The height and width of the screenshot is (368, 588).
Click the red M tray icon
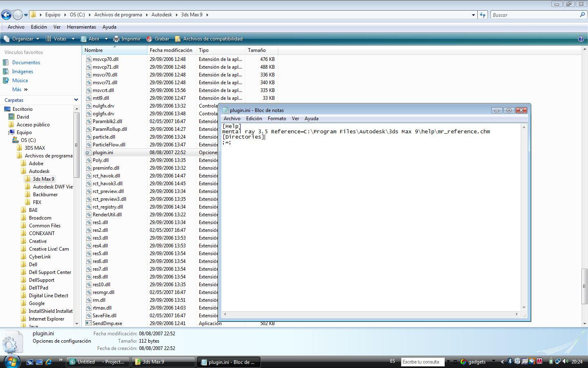pyautogui.click(x=539, y=361)
